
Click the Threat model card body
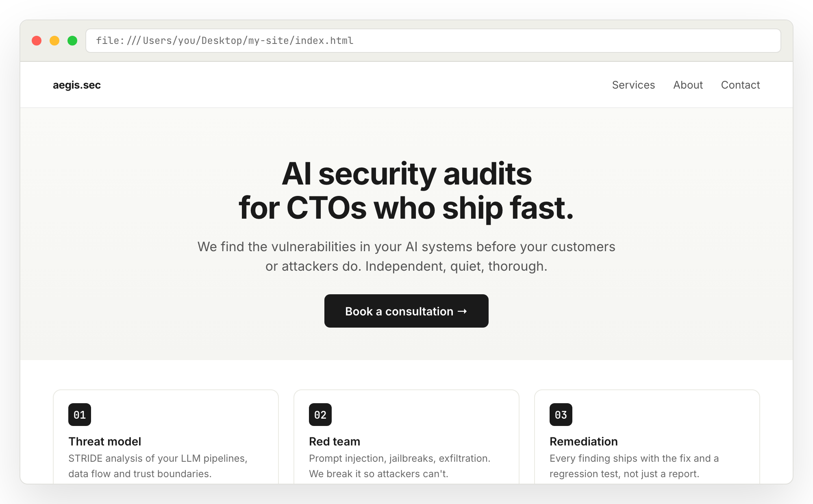(x=158, y=466)
